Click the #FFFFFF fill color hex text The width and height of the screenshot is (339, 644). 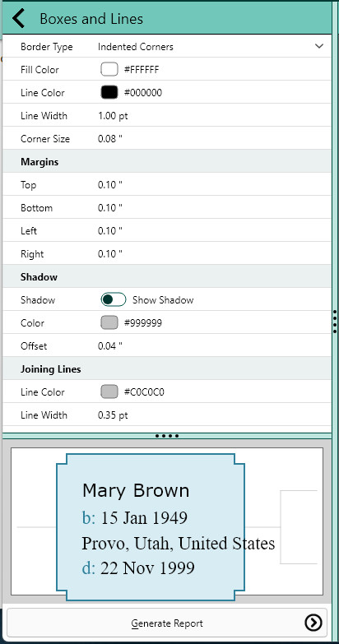142,70
